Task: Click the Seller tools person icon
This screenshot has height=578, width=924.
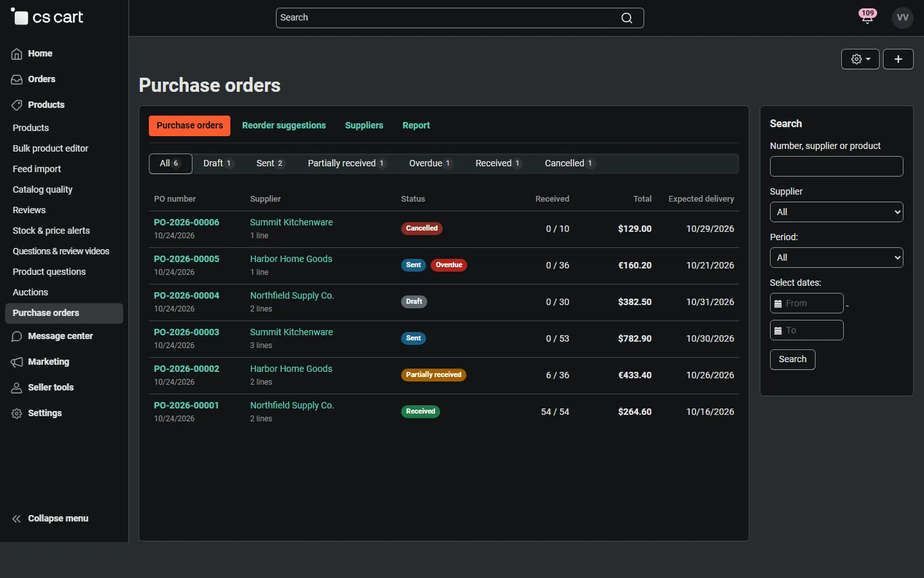Action: pyautogui.click(x=17, y=388)
